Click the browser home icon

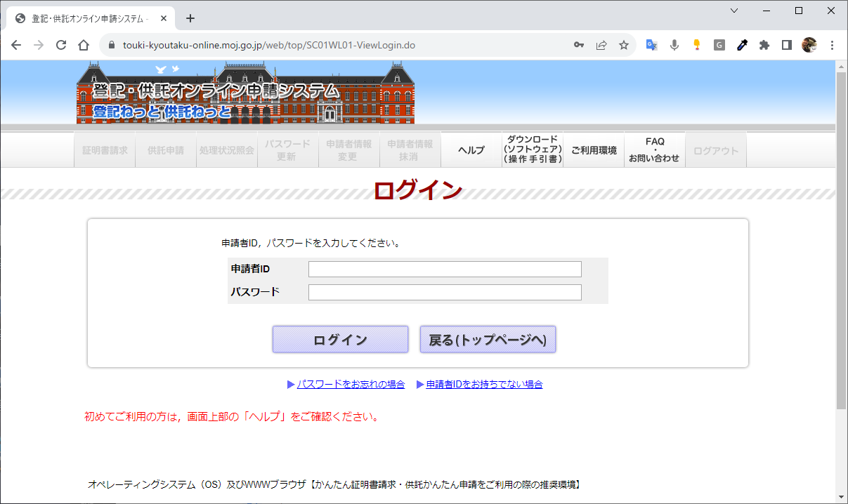tap(84, 45)
